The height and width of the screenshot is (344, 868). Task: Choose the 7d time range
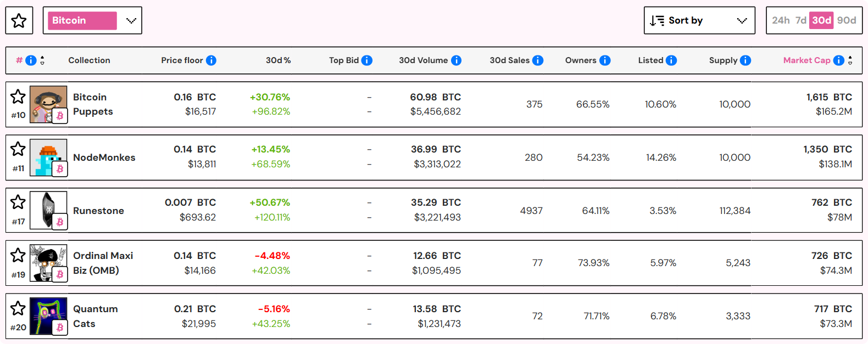pyautogui.click(x=801, y=21)
